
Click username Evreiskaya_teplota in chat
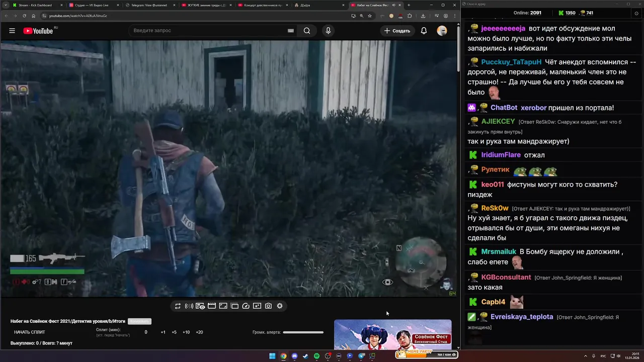click(x=522, y=317)
